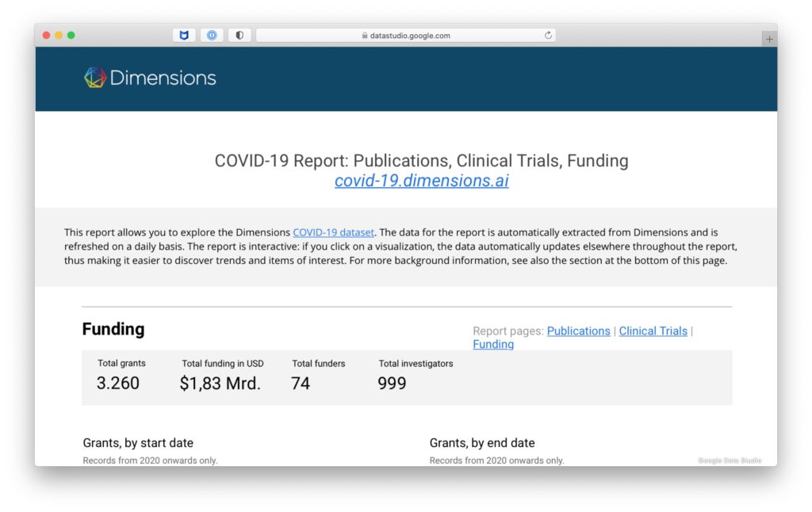Click the privacy report shield icon
The image size is (812, 512).
tap(239, 36)
